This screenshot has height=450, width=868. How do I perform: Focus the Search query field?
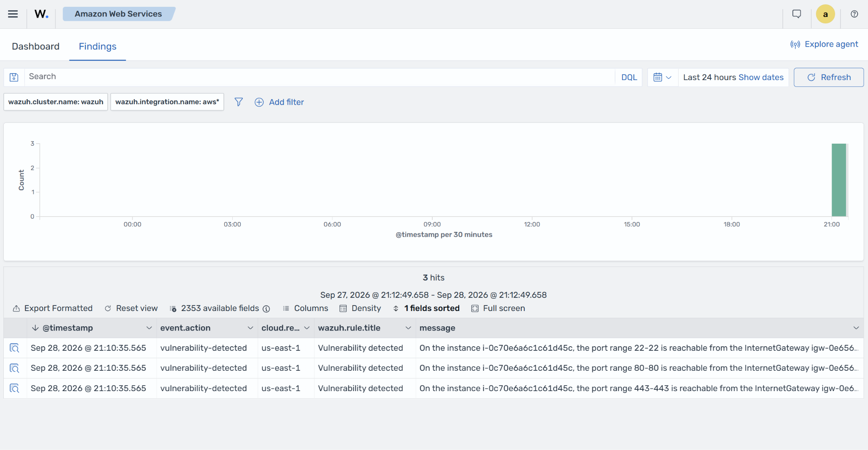click(x=320, y=77)
